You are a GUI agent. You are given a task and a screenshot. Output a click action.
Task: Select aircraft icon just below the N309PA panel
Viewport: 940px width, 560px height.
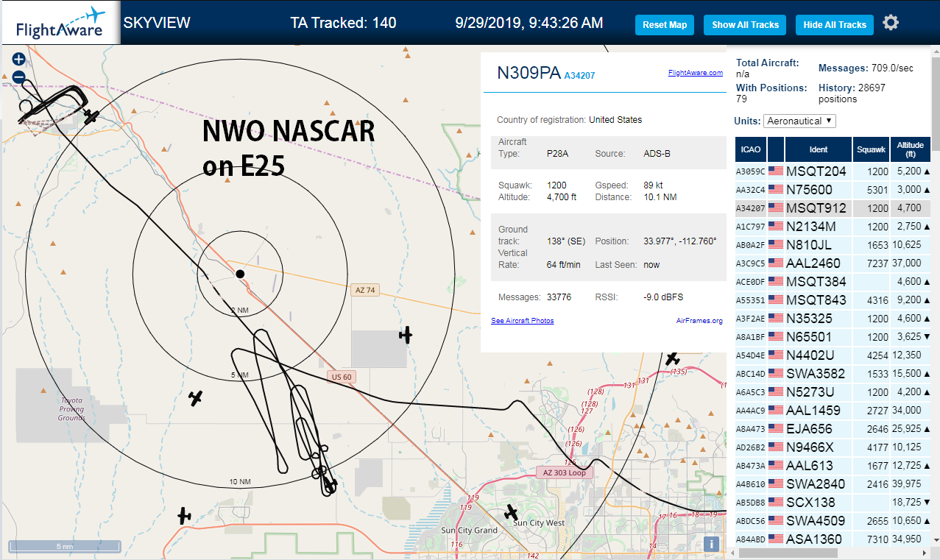tap(672, 358)
